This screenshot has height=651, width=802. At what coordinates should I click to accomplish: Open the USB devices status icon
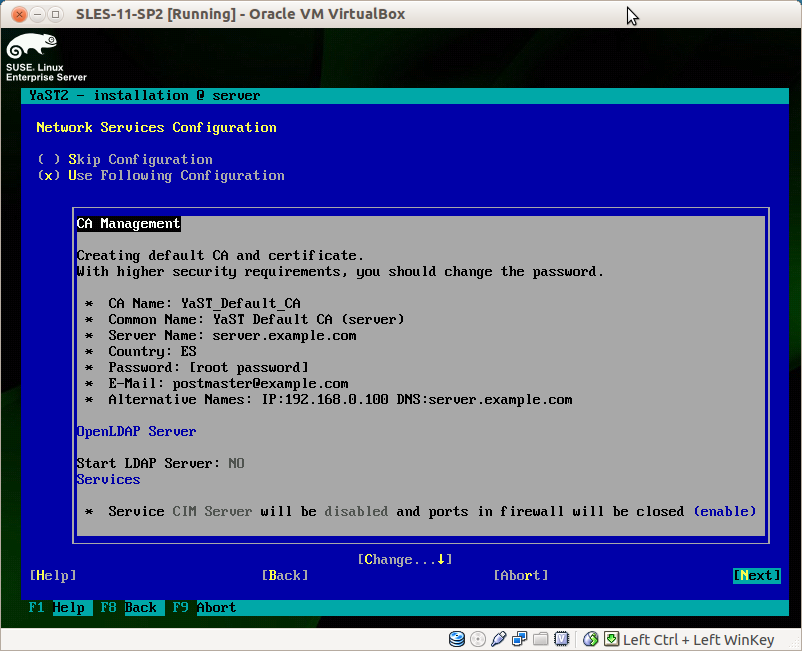pyautogui.click(x=498, y=639)
